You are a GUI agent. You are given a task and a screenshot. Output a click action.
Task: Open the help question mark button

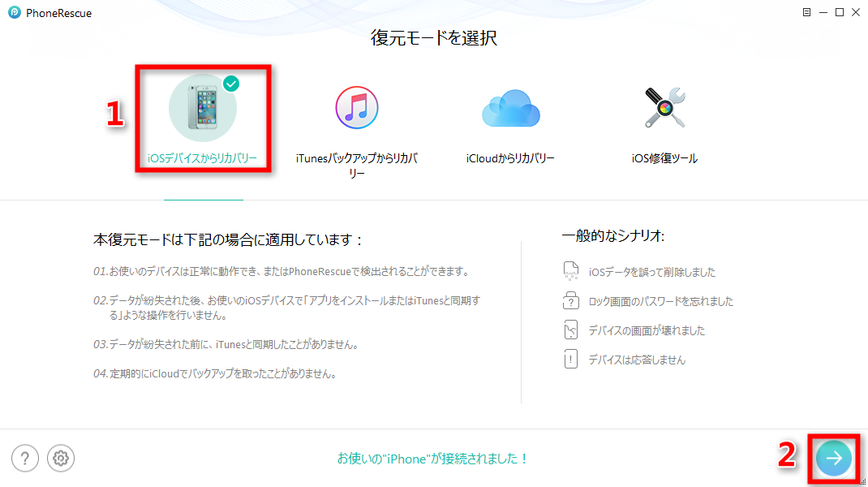[x=25, y=459]
